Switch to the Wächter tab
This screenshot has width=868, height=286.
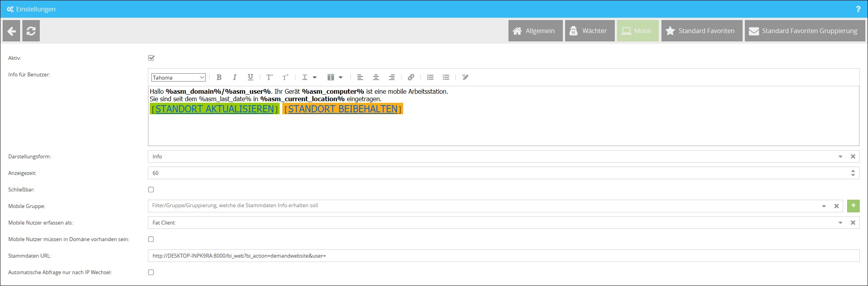(590, 31)
